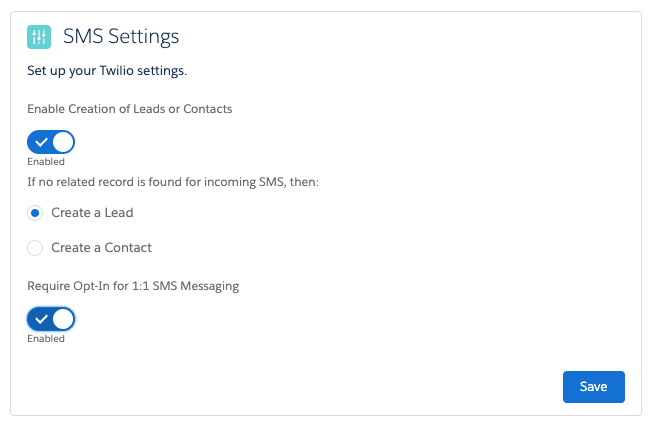Viewport: 652px width, 426px height.
Task: Click the 'Require Opt-In for 1:1 SMS Messaging' label
Action: (133, 286)
